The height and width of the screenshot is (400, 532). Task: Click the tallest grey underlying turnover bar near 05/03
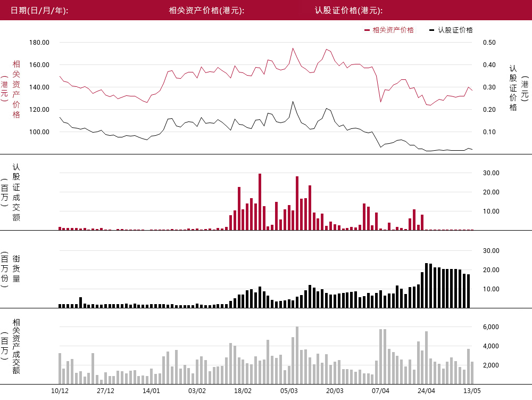pyautogui.click(x=297, y=355)
